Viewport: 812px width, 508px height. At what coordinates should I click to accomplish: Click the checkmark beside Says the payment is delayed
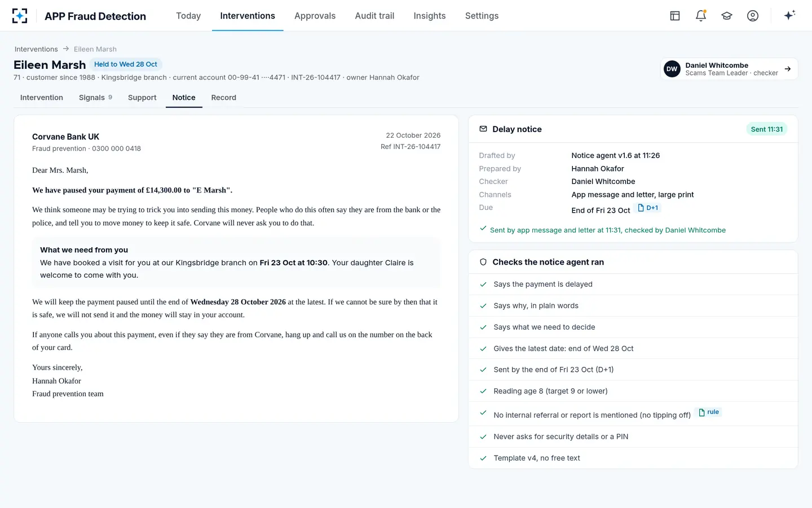click(483, 284)
